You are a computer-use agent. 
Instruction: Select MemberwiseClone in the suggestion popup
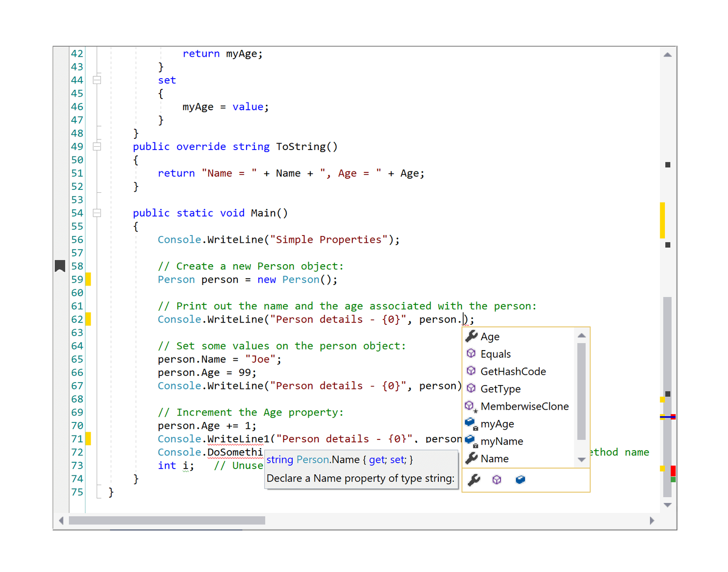(x=524, y=406)
